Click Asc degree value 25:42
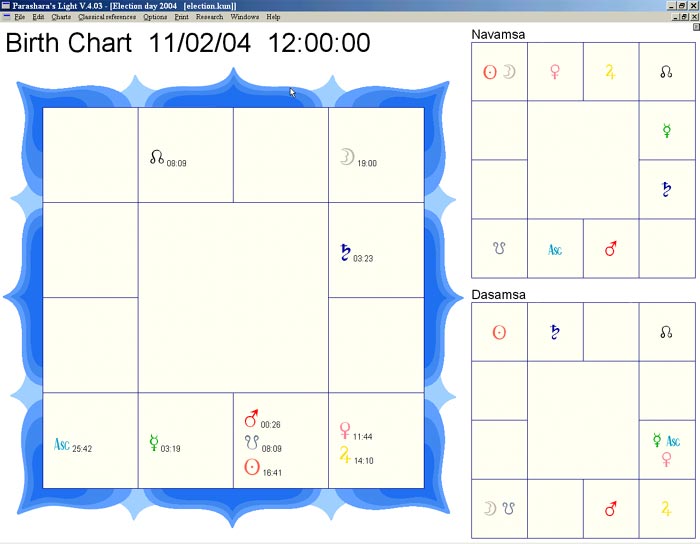This screenshot has height=544, width=700. 82,448
